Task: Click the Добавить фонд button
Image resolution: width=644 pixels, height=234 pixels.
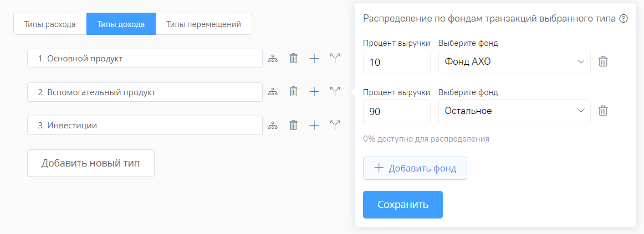Action: (415, 168)
